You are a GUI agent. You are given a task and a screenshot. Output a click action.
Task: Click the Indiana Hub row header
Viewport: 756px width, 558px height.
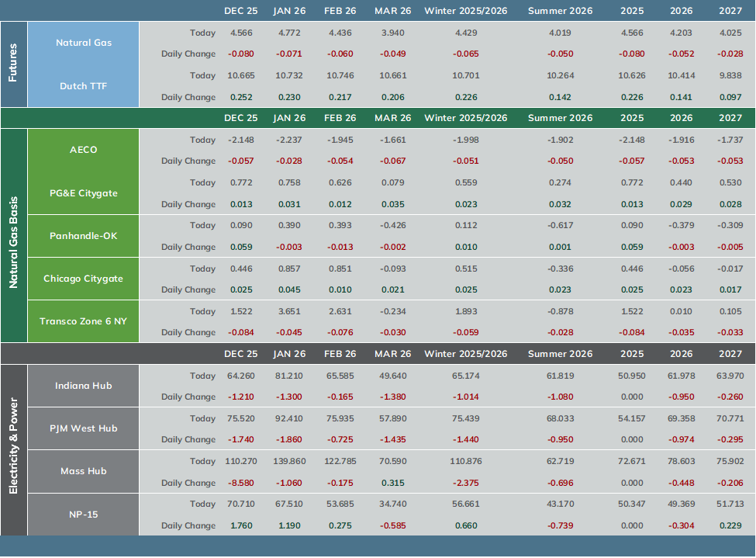(84, 386)
